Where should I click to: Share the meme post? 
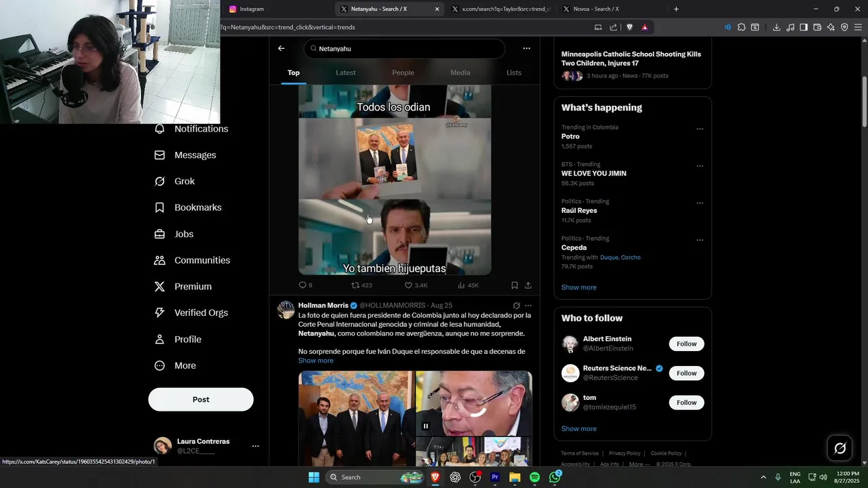(528, 285)
